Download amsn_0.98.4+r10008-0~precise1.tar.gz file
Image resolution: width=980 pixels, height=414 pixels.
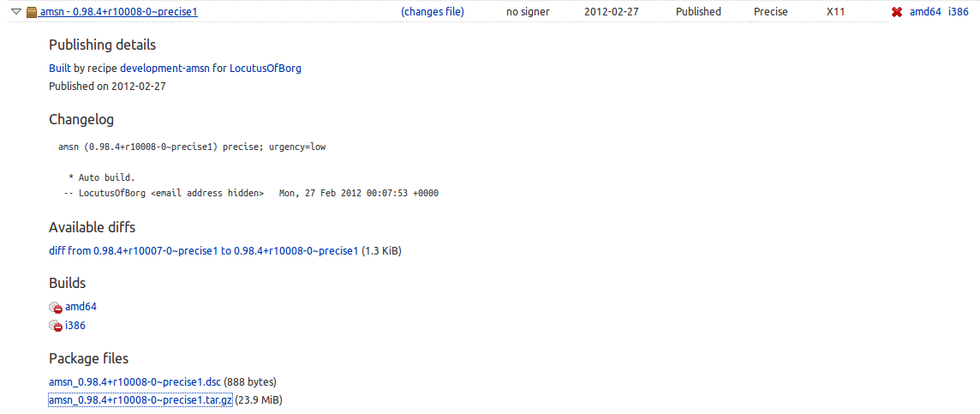[x=140, y=399]
